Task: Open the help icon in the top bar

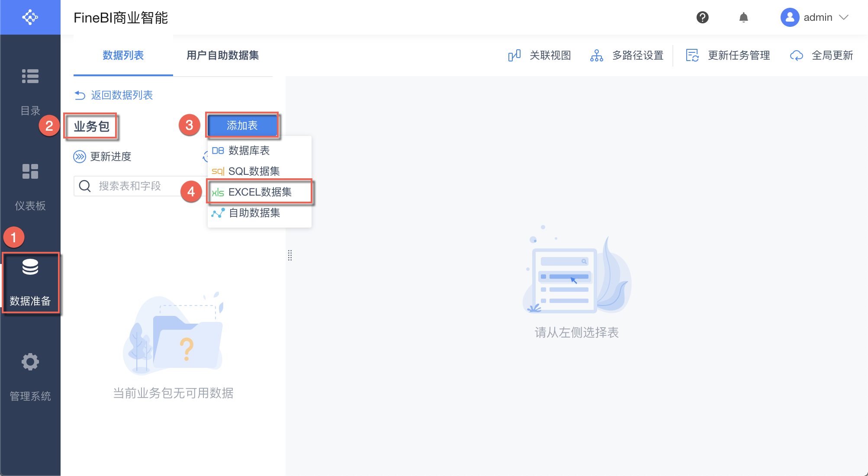Action: pyautogui.click(x=702, y=17)
